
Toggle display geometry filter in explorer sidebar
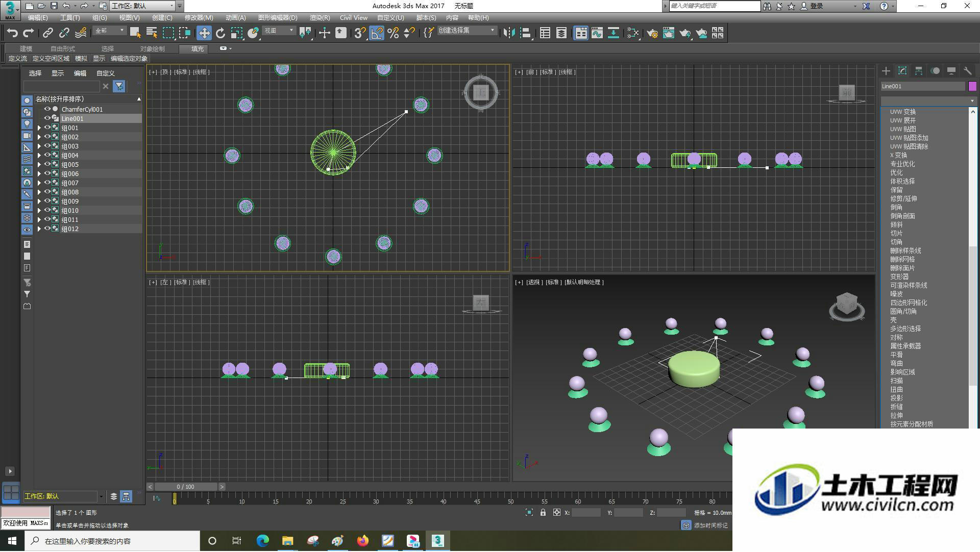[x=27, y=101]
